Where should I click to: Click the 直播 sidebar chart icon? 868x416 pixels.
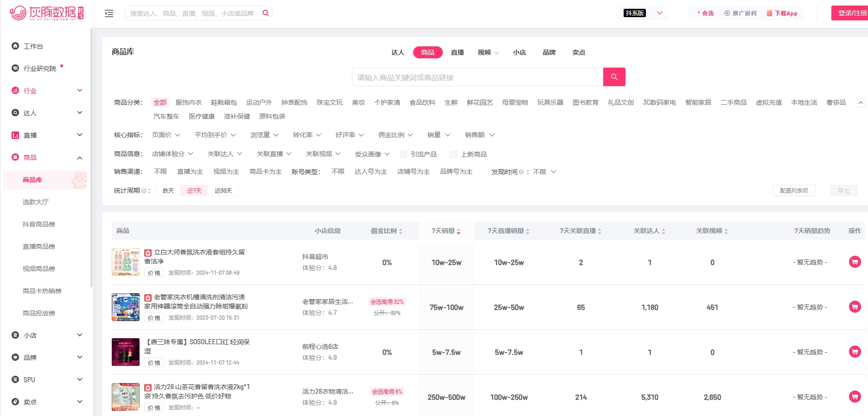click(15, 135)
